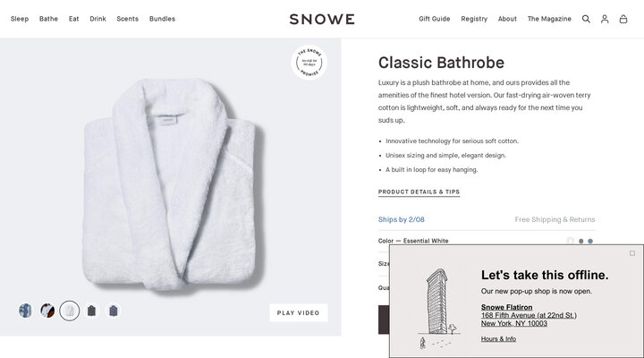This screenshot has width=644, height=358.
Task: Open The Magazine link
Action: coord(549,19)
